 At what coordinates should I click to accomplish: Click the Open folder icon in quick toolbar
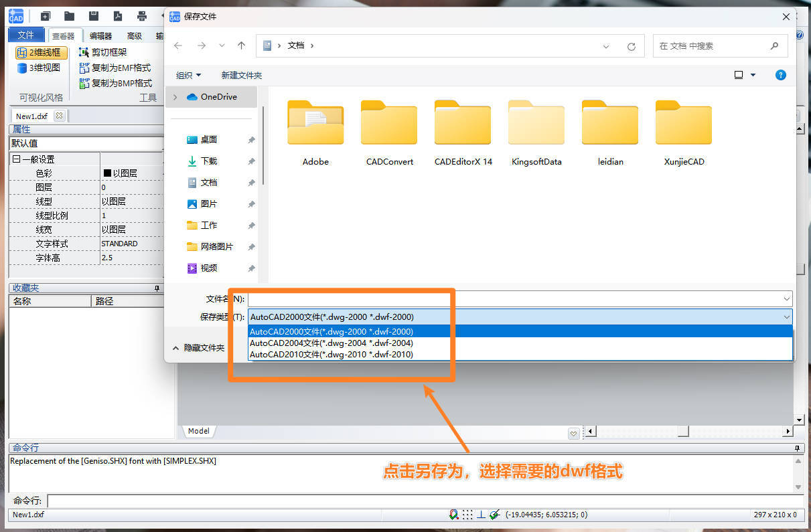click(69, 16)
